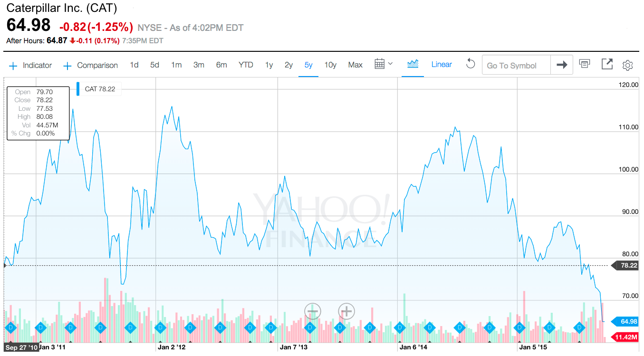Select the 3m range

pyautogui.click(x=199, y=65)
